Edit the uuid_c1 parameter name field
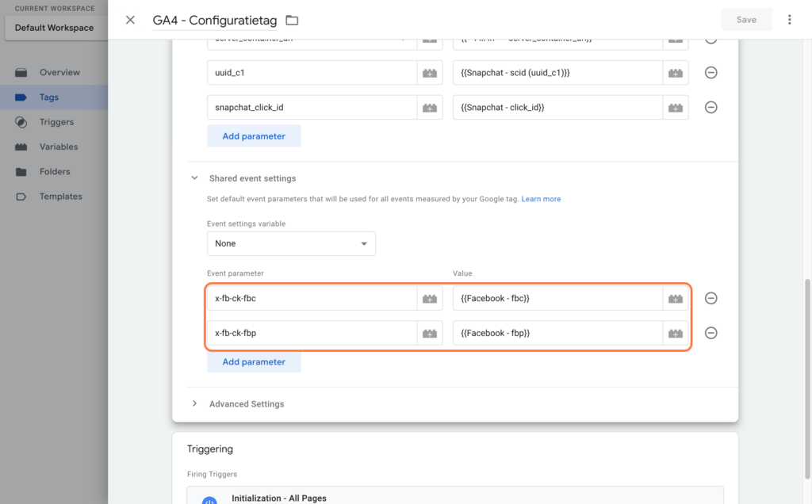 pyautogui.click(x=312, y=73)
